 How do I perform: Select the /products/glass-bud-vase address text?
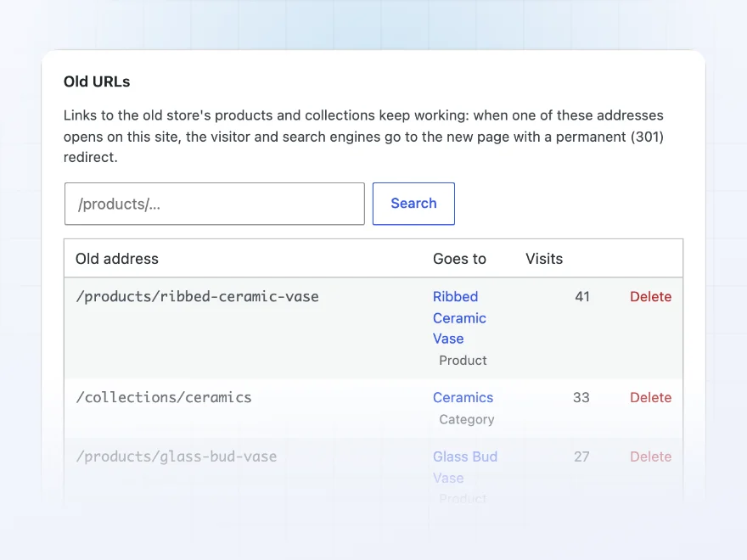pos(177,456)
